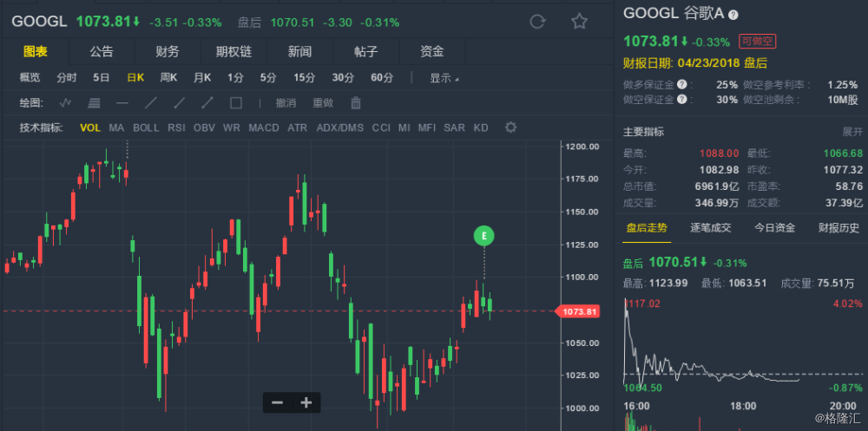Image resolution: width=868 pixels, height=431 pixels.
Task: Switch to 财报历史 panel tab
Action: coord(839,228)
